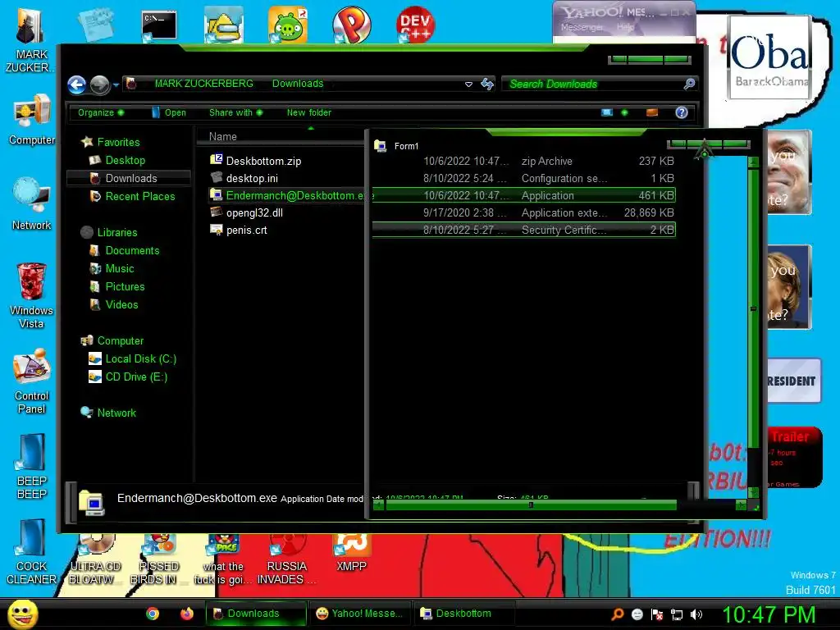Image resolution: width=840 pixels, height=630 pixels.
Task: Open Network desktop icon
Action: pos(32,204)
